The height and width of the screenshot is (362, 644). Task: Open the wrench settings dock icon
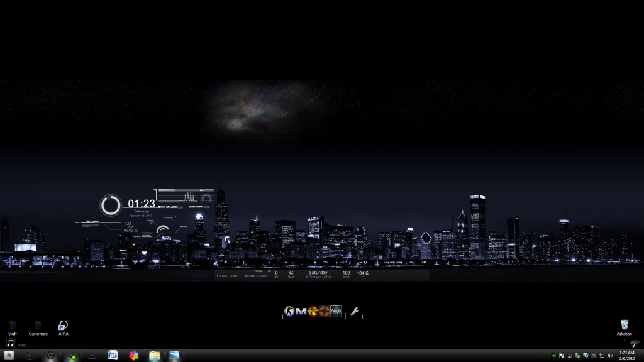[355, 312]
